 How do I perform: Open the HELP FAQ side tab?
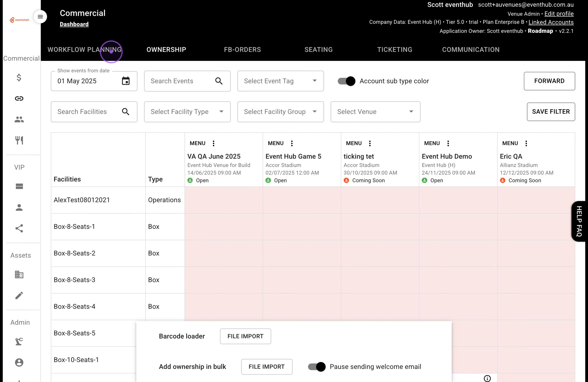[x=579, y=221]
